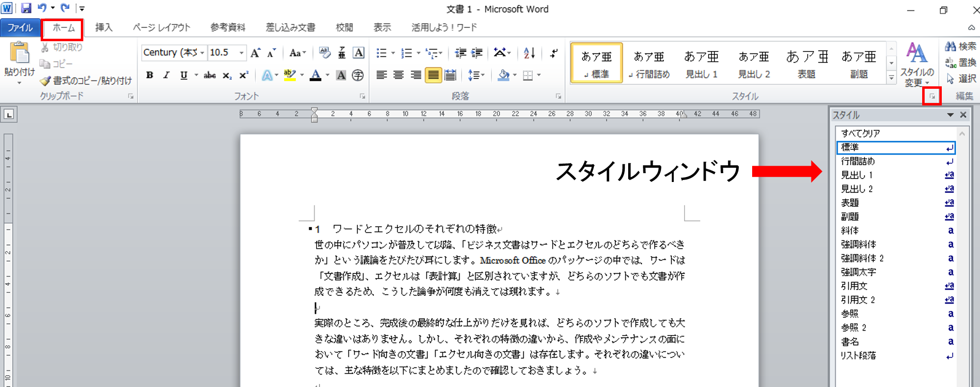980x387 pixels.
Task: Open the Styles pane dialog launcher
Action: pos(932,97)
